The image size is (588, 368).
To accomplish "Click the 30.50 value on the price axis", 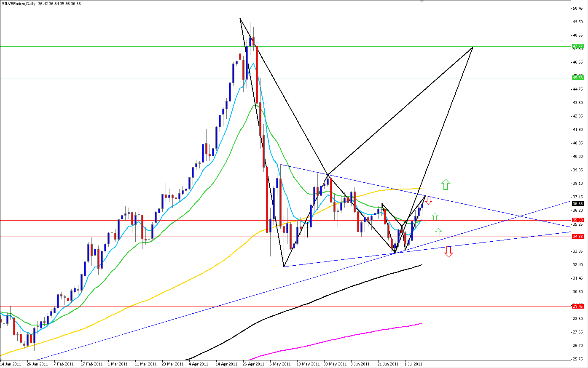I will coord(577,291).
